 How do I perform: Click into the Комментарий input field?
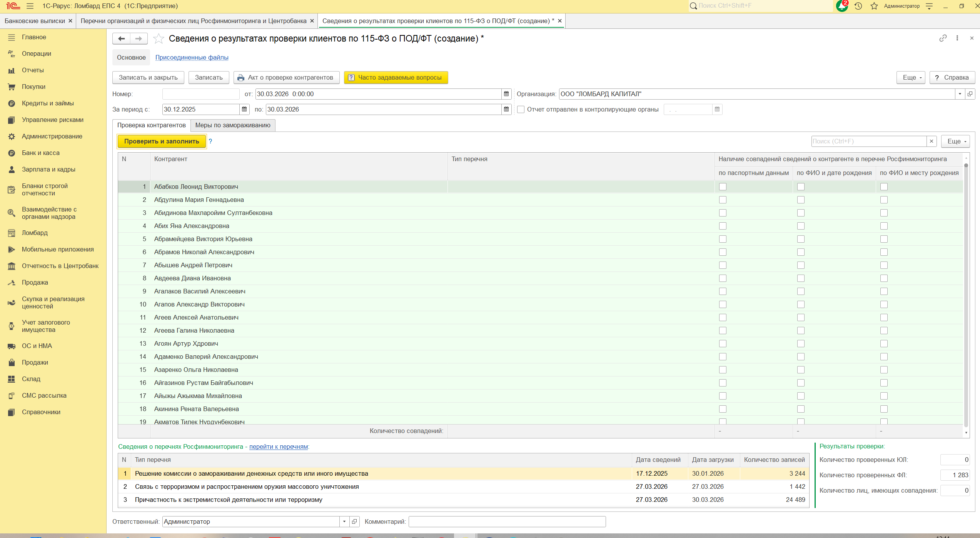tap(507, 521)
